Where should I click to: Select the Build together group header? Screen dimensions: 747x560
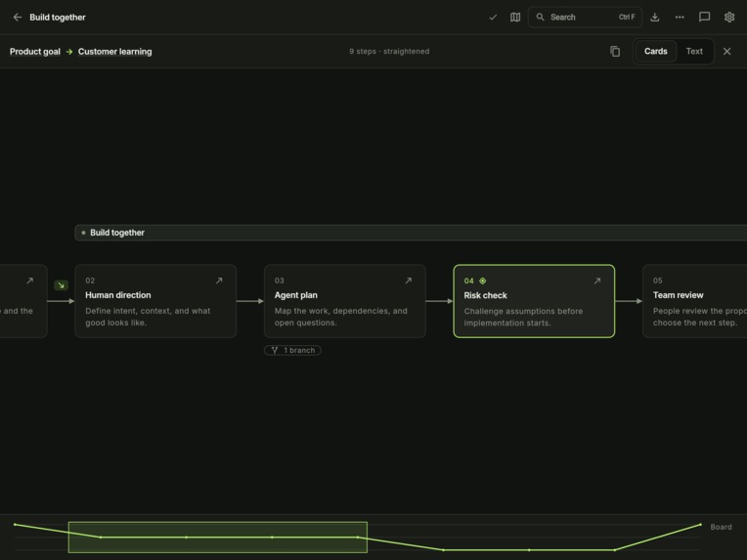click(x=411, y=233)
